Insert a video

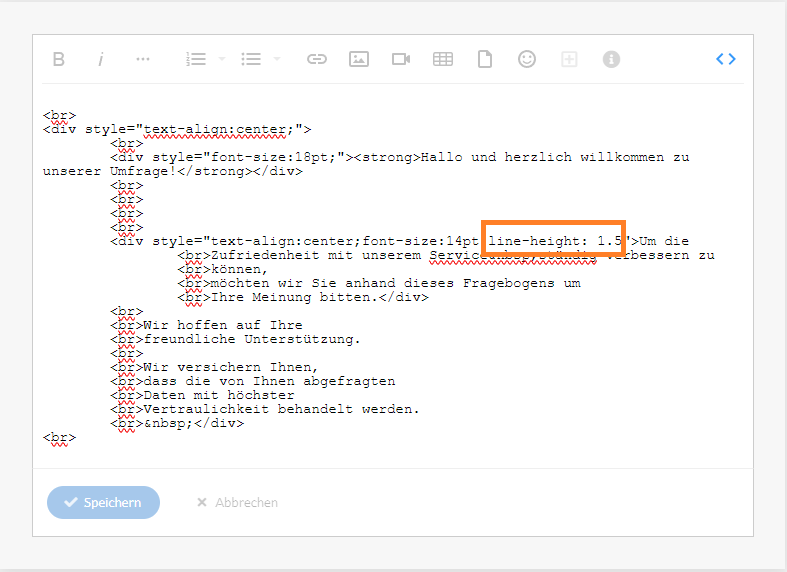(x=401, y=59)
